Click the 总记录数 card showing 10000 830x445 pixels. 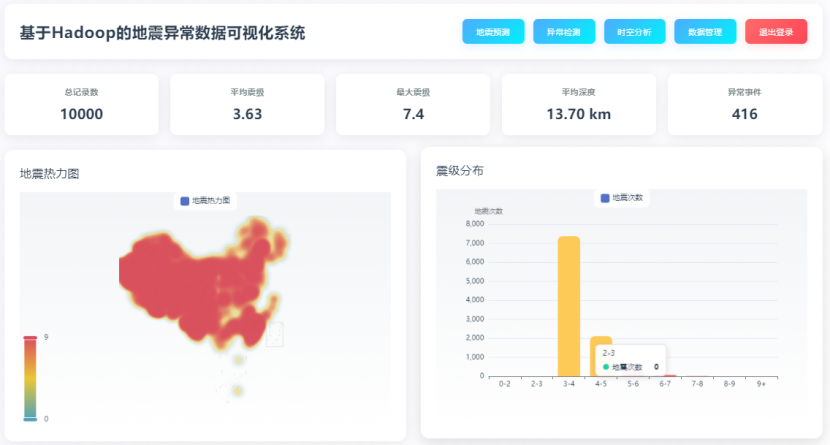[x=82, y=104]
